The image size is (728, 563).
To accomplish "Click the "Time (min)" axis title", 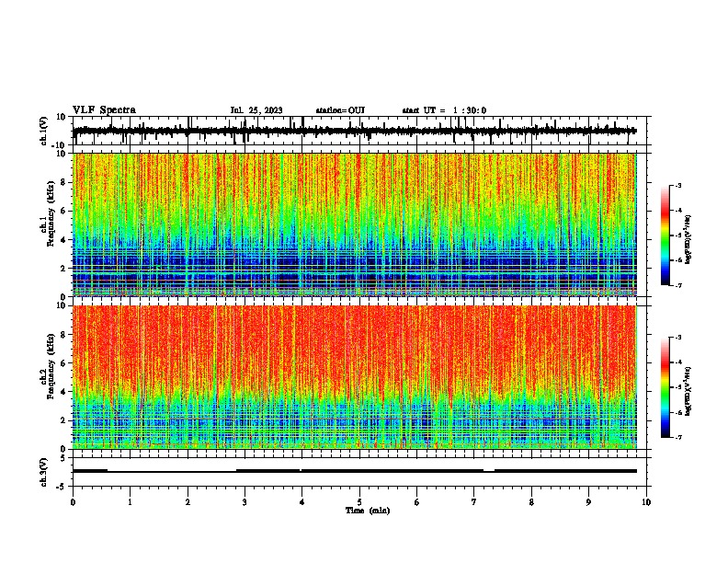I will pos(368,511).
